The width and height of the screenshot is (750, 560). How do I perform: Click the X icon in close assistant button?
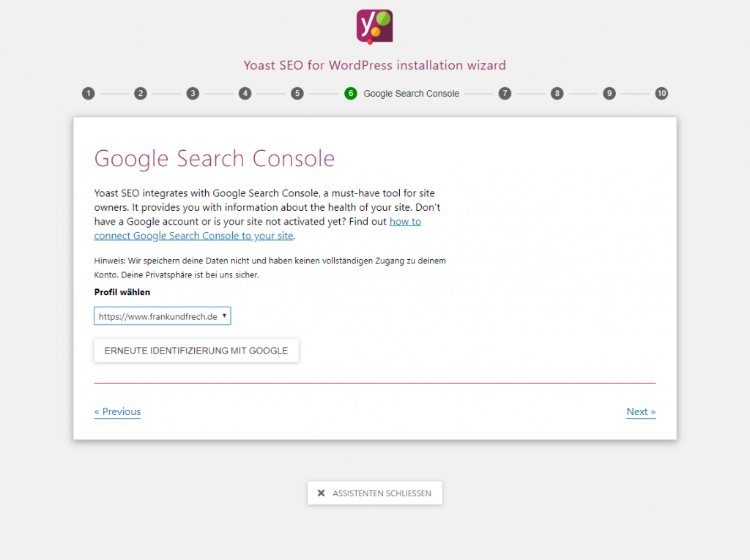point(321,493)
